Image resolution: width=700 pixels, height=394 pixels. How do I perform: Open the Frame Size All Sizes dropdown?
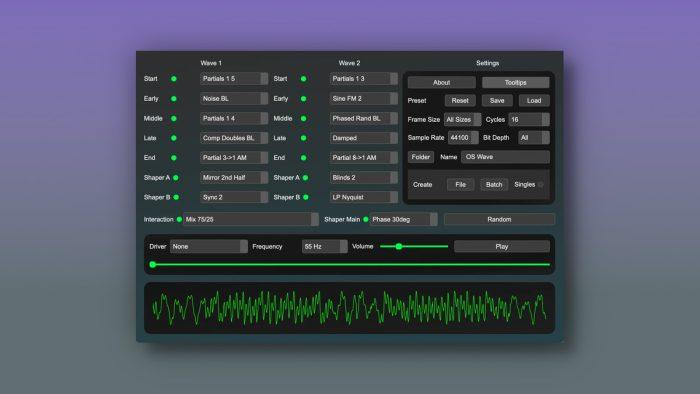[x=462, y=120]
